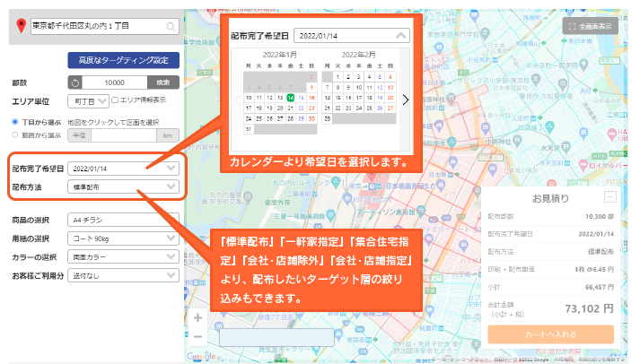
Task: Click the 2022年2月 calendar header
Action: tap(358, 55)
